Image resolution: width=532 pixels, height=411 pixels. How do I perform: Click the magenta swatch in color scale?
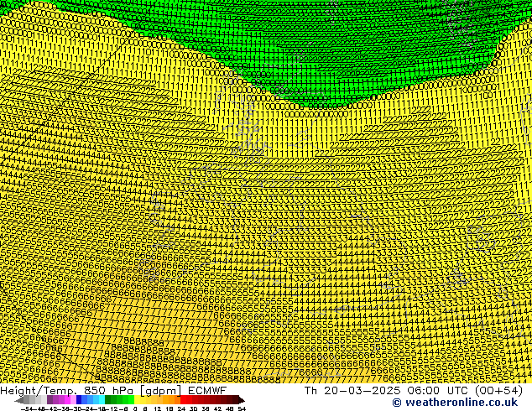click(67, 400)
